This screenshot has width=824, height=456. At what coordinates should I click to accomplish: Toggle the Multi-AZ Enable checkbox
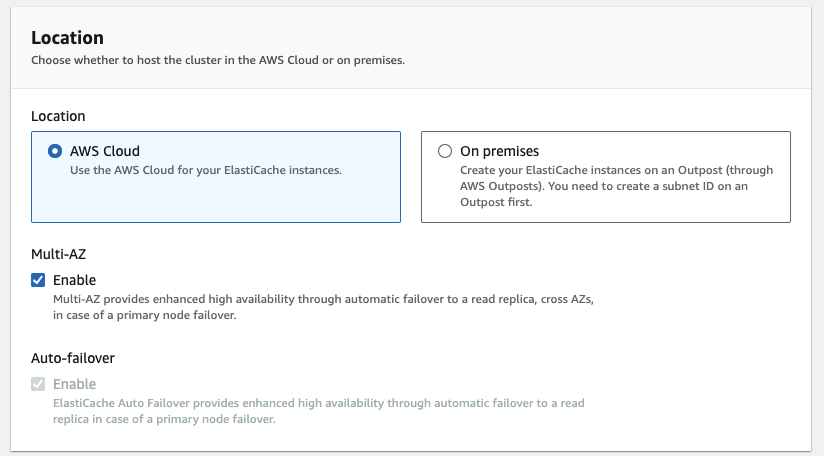coord(38,280)
